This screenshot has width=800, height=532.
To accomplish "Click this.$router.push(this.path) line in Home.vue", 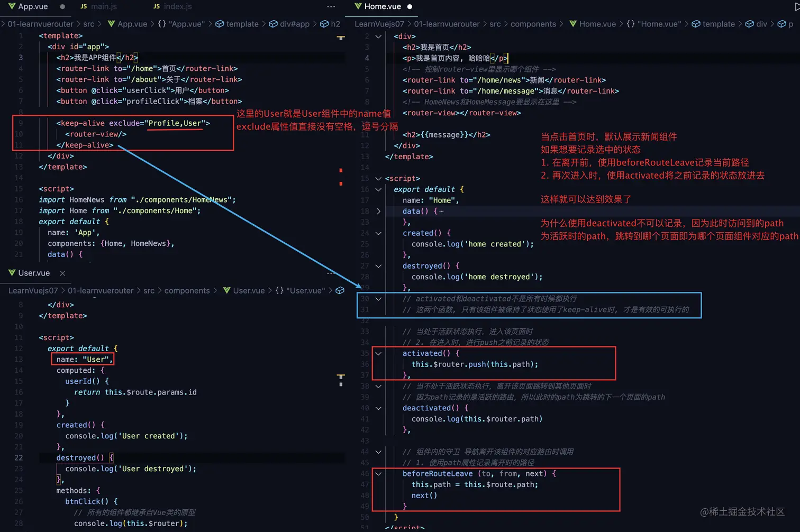I will pos(475,364).
